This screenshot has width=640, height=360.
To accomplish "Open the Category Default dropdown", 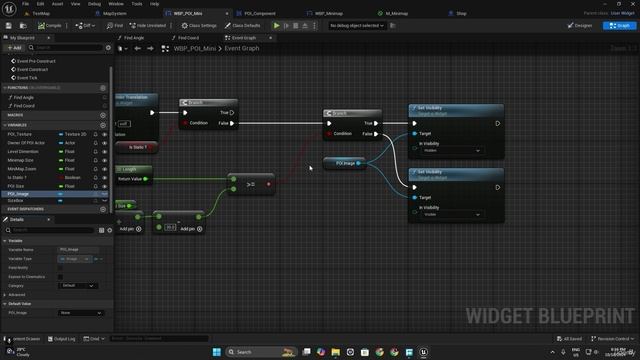I will [78, 286].
